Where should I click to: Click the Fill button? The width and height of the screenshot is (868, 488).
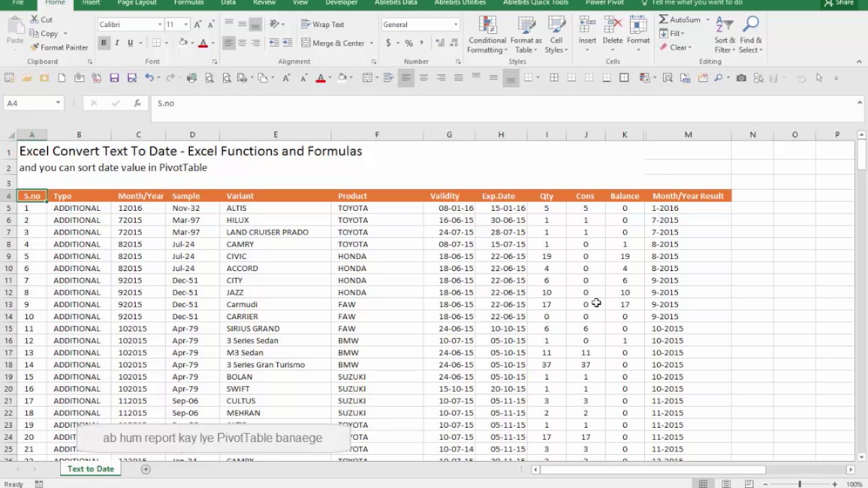point(672,33)
